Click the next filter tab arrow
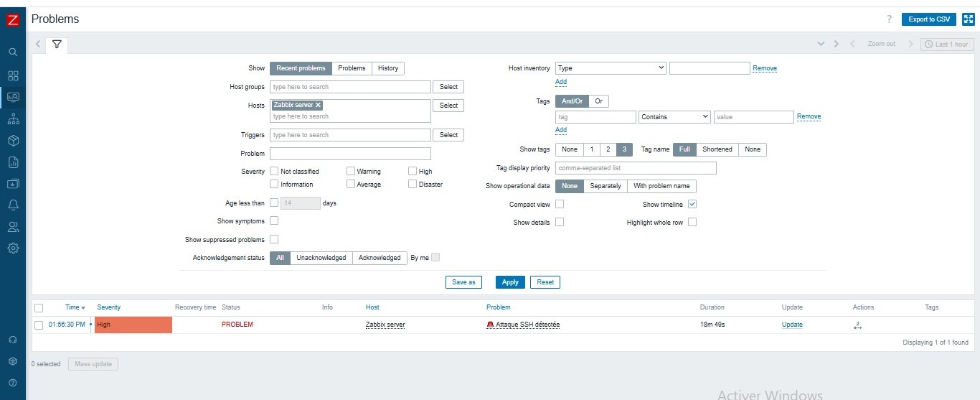980x400 pixels. pos(837,44)
